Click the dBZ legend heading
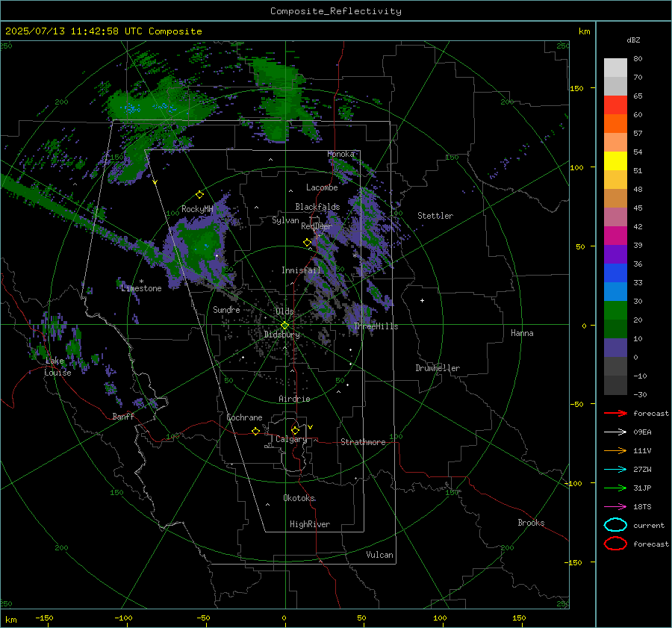672x628 pixels. point(633,40)
